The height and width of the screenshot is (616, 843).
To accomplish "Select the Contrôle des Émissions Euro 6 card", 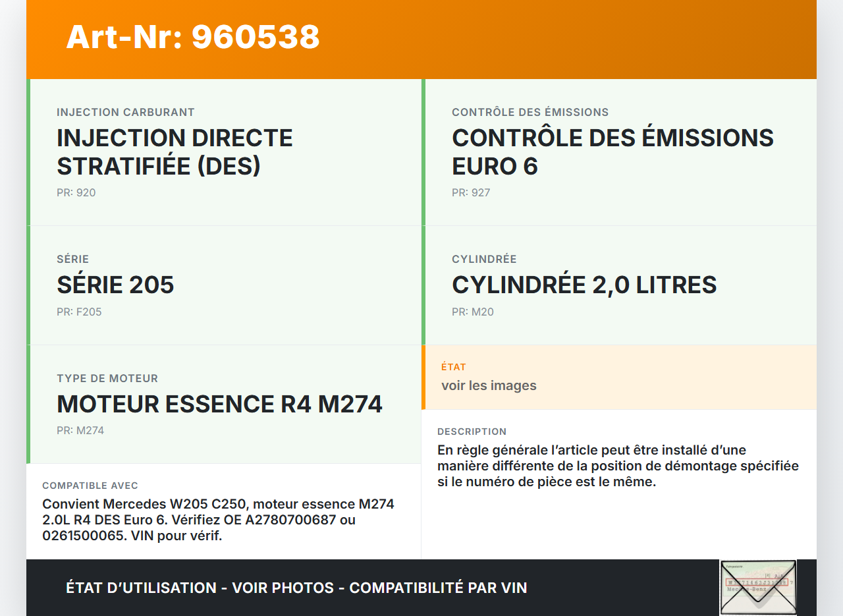I will [x=619, y=152].
